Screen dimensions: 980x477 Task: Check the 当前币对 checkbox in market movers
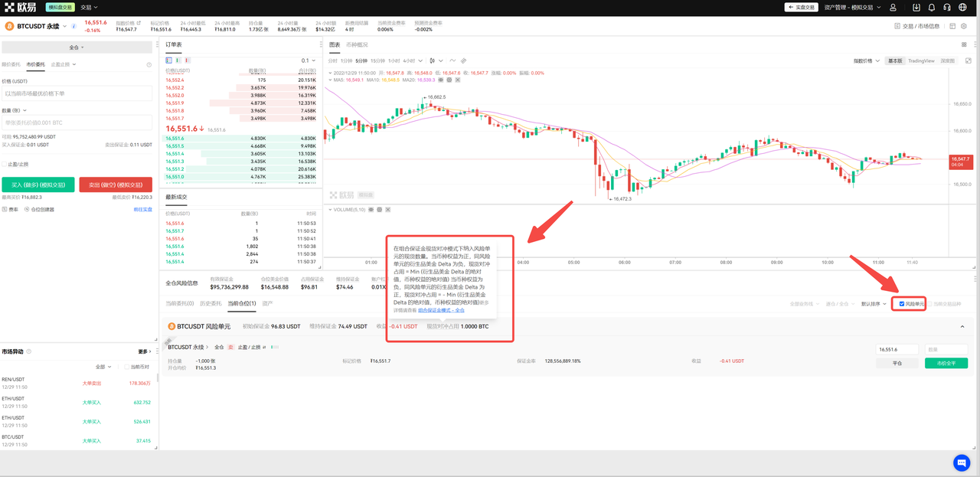point(127,367)
